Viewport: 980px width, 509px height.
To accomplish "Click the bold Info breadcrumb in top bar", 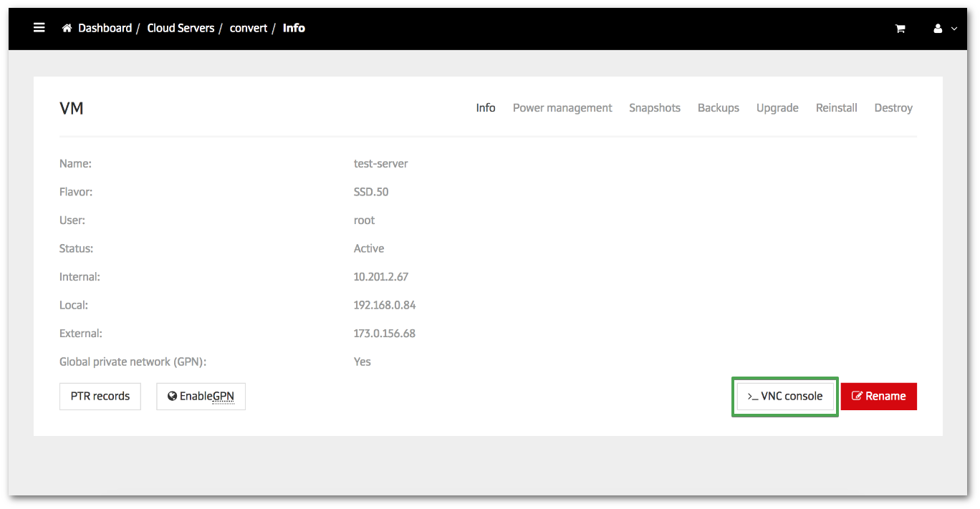I will pos(294,28).
